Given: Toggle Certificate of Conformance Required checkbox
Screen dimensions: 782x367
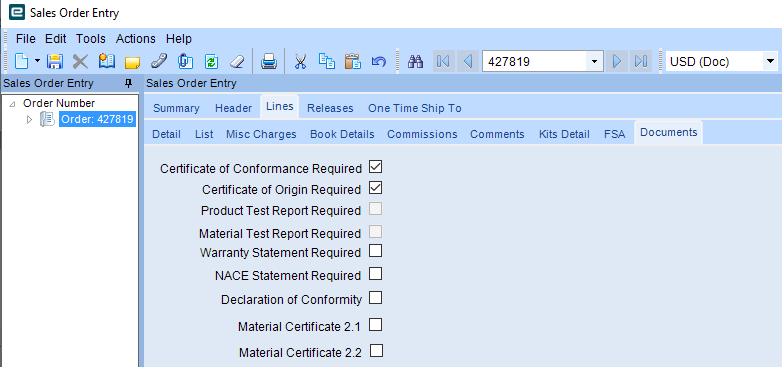Looking at the screenshot, I should (x=376, y=167).
